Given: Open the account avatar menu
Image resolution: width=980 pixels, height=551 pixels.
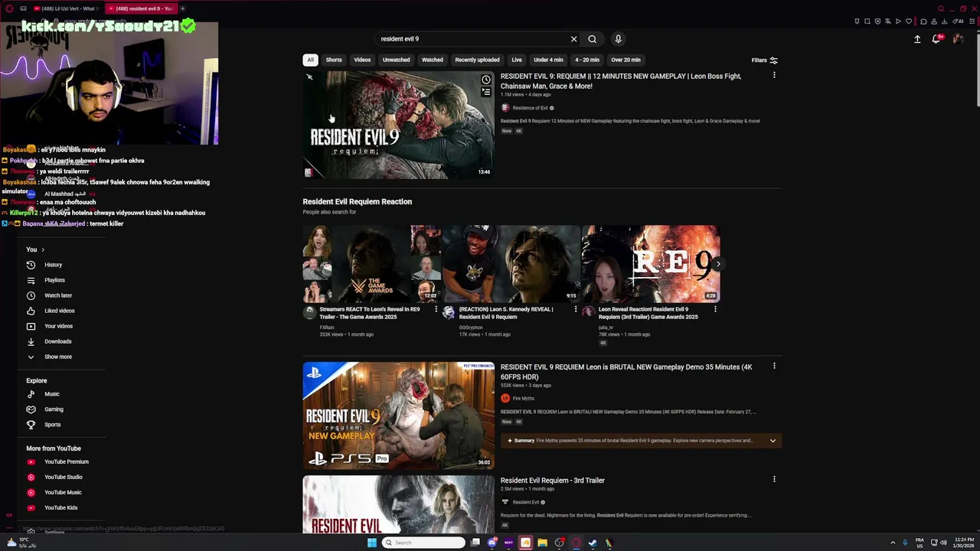Looking at the screenshot, I should (958, 39).
